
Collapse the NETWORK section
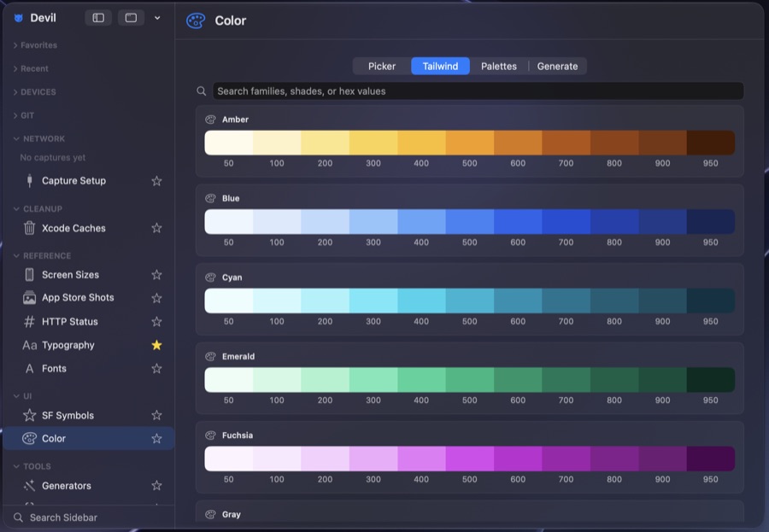39,138
